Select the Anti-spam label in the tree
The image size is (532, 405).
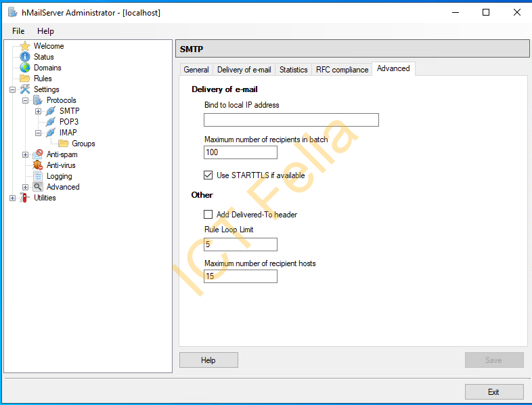coord(62,154)
